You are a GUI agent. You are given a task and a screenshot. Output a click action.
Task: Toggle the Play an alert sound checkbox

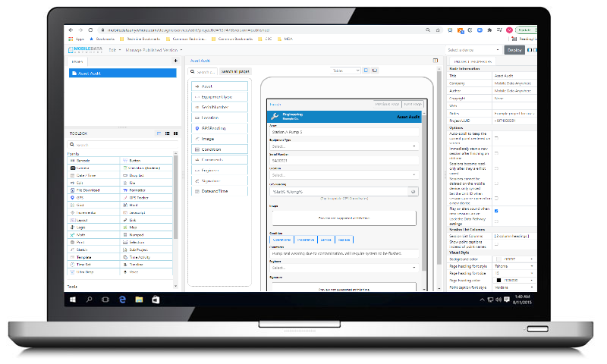pos(496,211)
